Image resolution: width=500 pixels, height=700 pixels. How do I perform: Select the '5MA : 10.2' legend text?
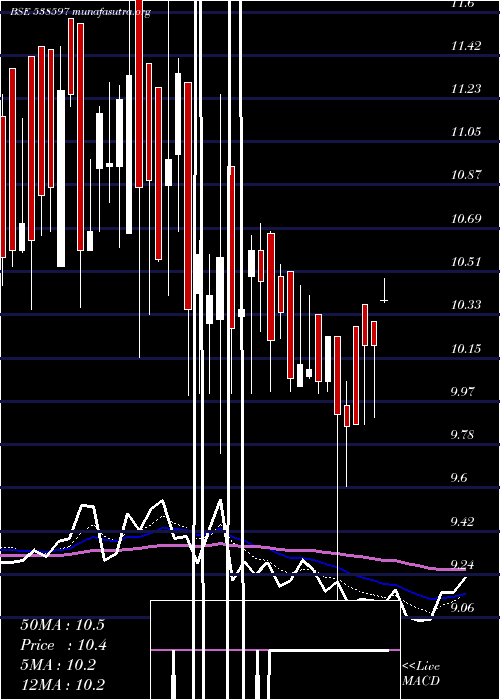pyautogui.click(x=58, y=665)
